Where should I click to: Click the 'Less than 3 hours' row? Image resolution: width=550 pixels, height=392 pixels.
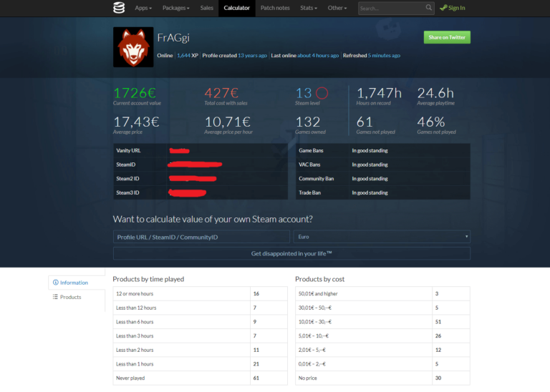(x=200, y=335)
